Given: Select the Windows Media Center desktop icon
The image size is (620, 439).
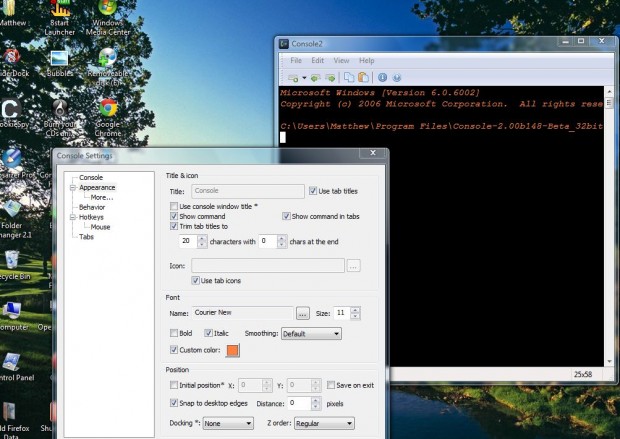Looking at the screenshot, I should tap(108, 18).
